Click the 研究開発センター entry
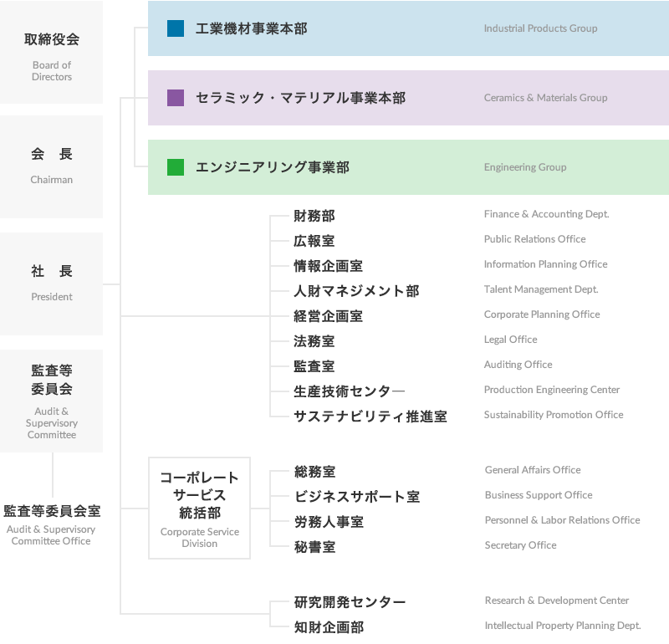The height and width of the screenshot is (644, 669). coord(350,602)
